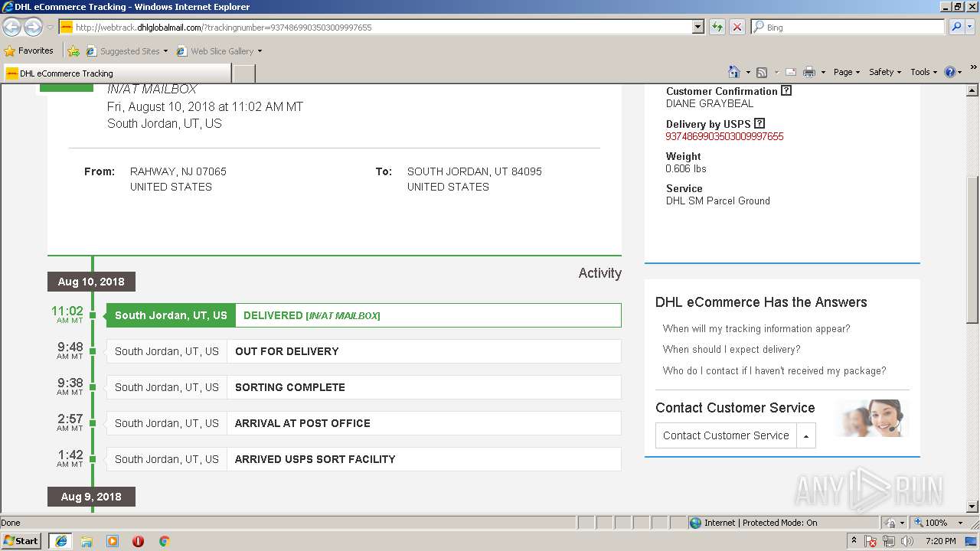
Task: Click the IE Back navigation button
Action: [12, 27]
